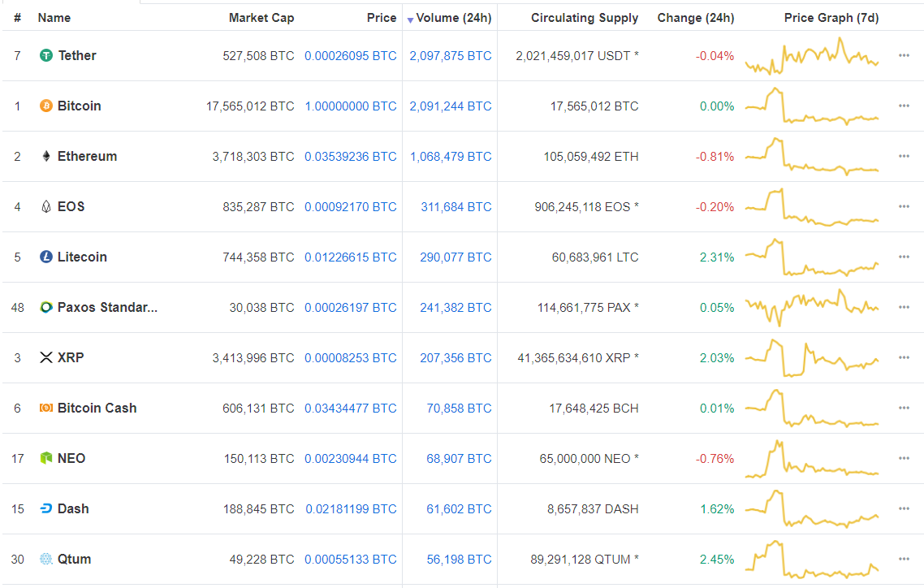Click the Dash logo icon
The width and height of the screenshot is (924, 588).
point(46,508)
